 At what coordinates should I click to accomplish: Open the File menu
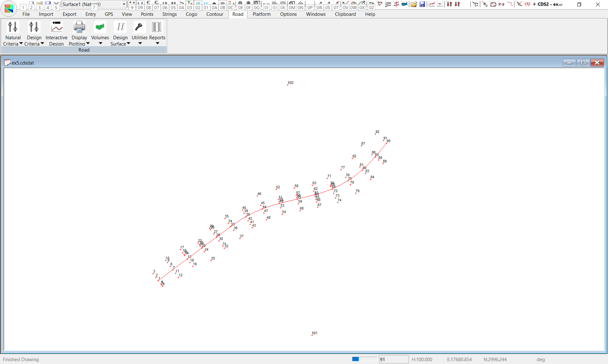(x=26, y=14)
